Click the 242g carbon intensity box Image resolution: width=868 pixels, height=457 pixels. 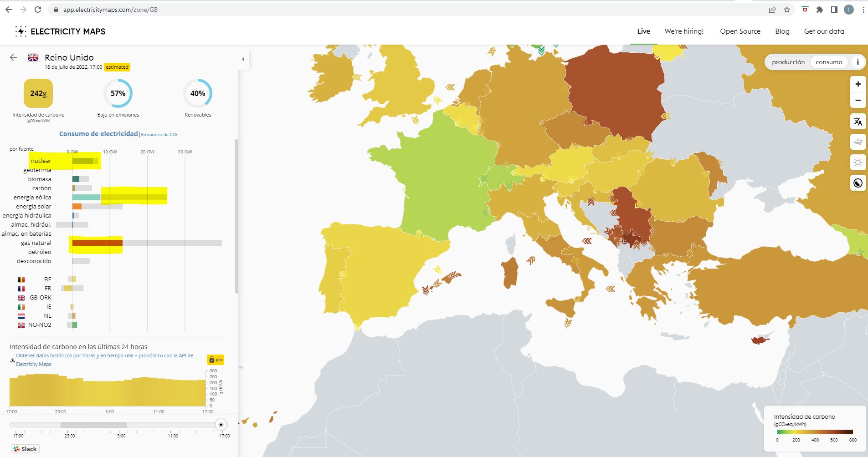coord(38,93)
